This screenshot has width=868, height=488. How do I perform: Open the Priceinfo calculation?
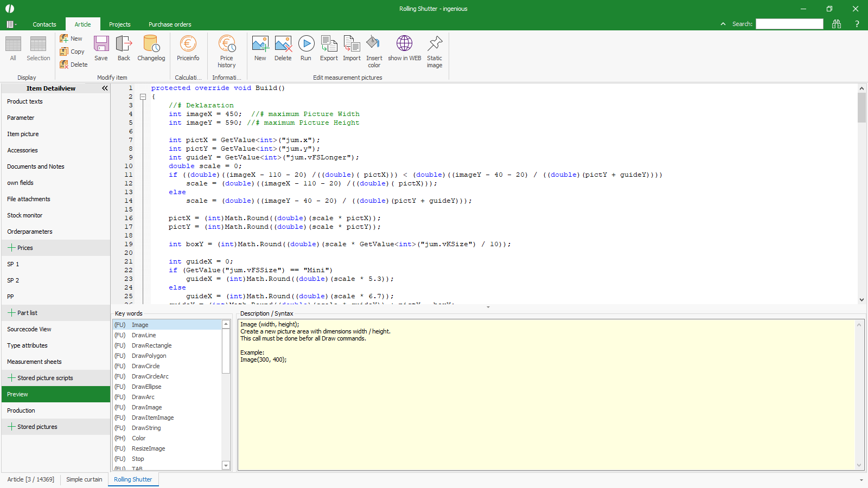pos(188,48)
